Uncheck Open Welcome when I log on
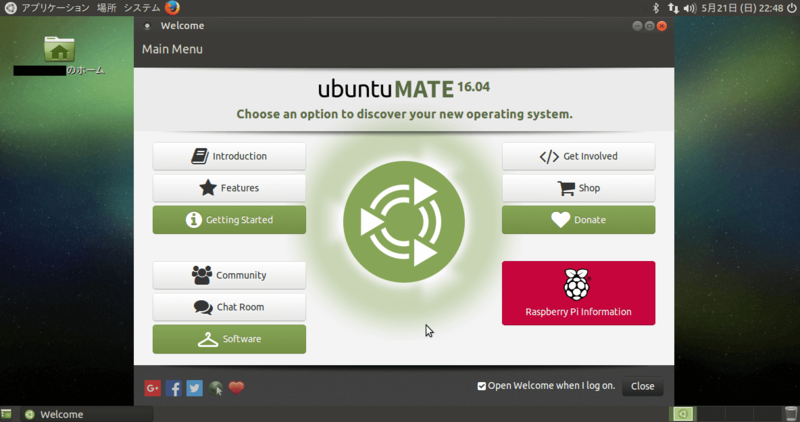The width and height of the screenshot is (800, 422). [x=482, y=386]
